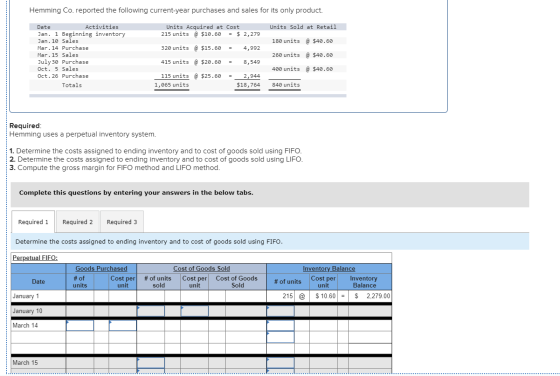Select requirement 1 FIFO text
The height and width of the screenshot is (376, 560).
[155, 151]
